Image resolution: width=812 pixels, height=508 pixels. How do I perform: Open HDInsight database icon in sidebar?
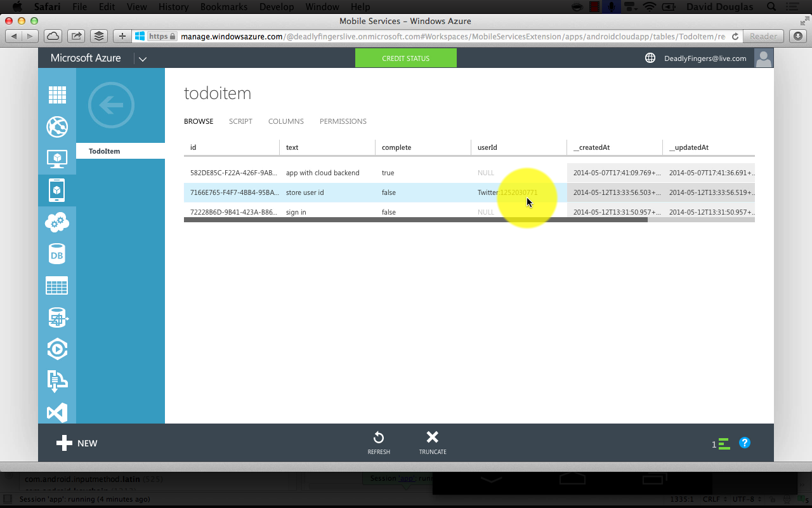pyautogui.click(x=57, y=317)
